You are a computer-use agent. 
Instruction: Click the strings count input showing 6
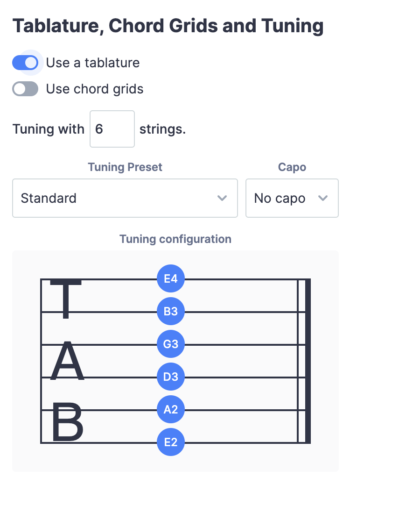(112, 128)
